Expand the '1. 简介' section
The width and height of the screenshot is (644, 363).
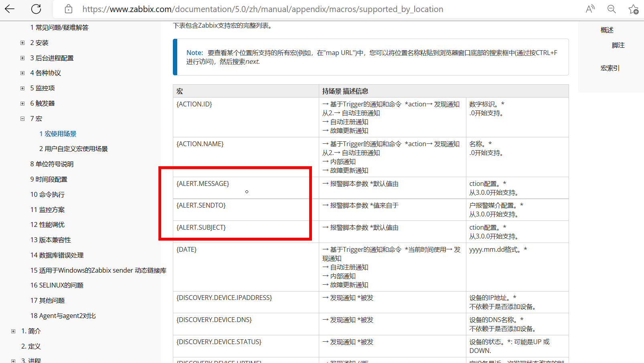point(13,331)
